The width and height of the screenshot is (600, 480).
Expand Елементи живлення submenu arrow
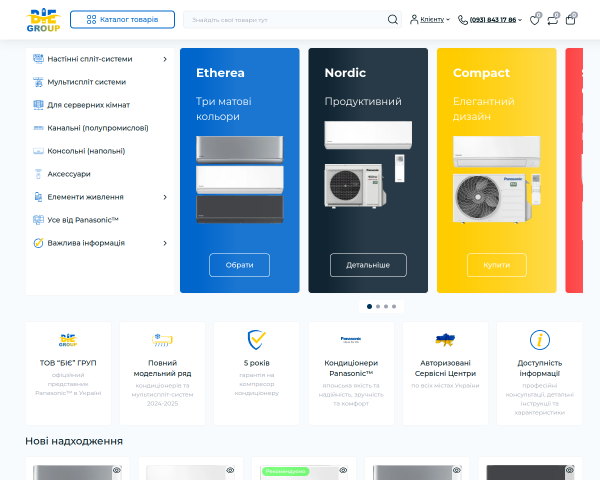point(165,197)
